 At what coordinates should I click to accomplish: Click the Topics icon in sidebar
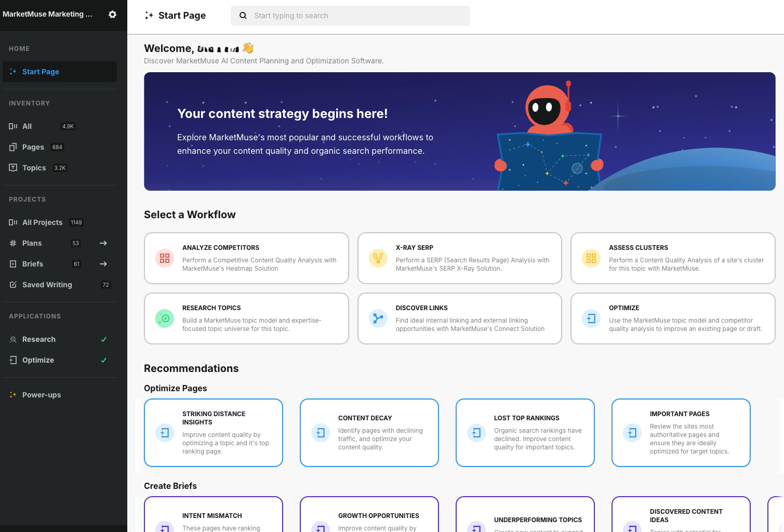pos(13,168)
